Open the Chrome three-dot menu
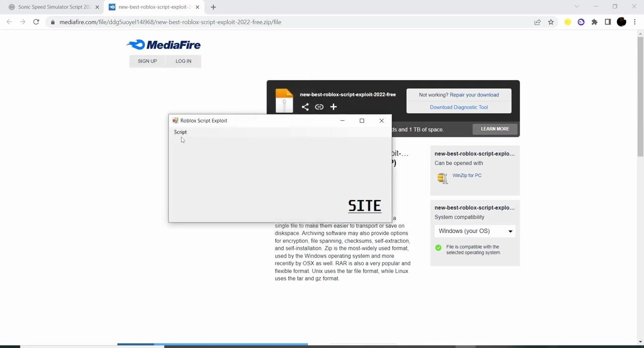This screenshot has width=644, height=348. click(635, 22)
